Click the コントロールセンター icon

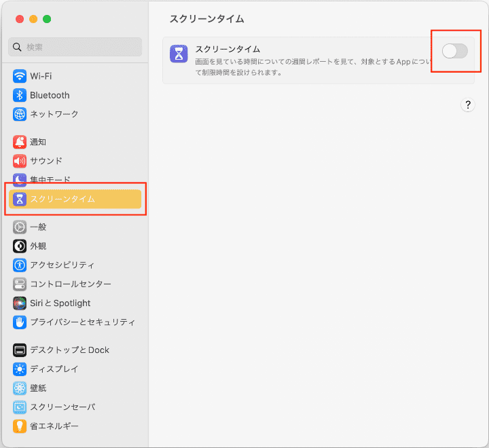pos(20,284)
